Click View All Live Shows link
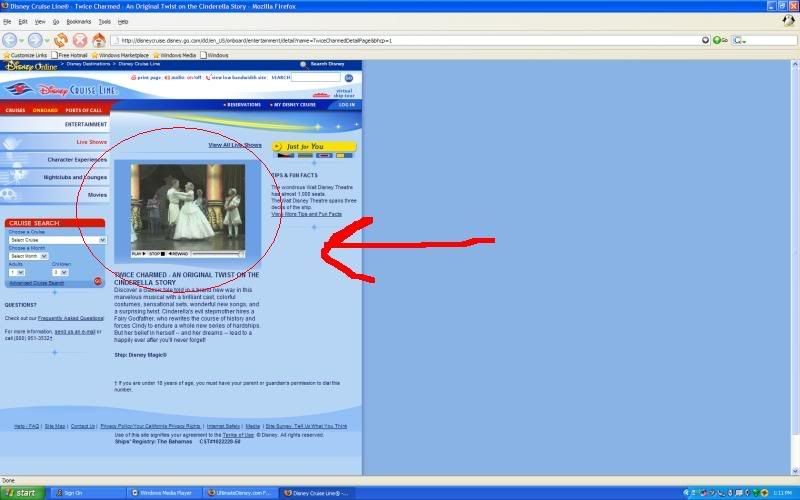 (235, 145)
